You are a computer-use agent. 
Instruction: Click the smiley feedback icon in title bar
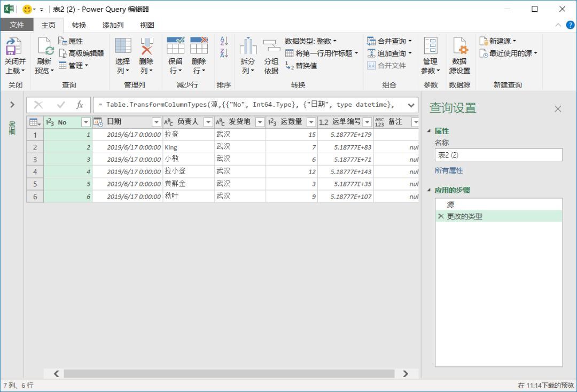tap(27, 9)
